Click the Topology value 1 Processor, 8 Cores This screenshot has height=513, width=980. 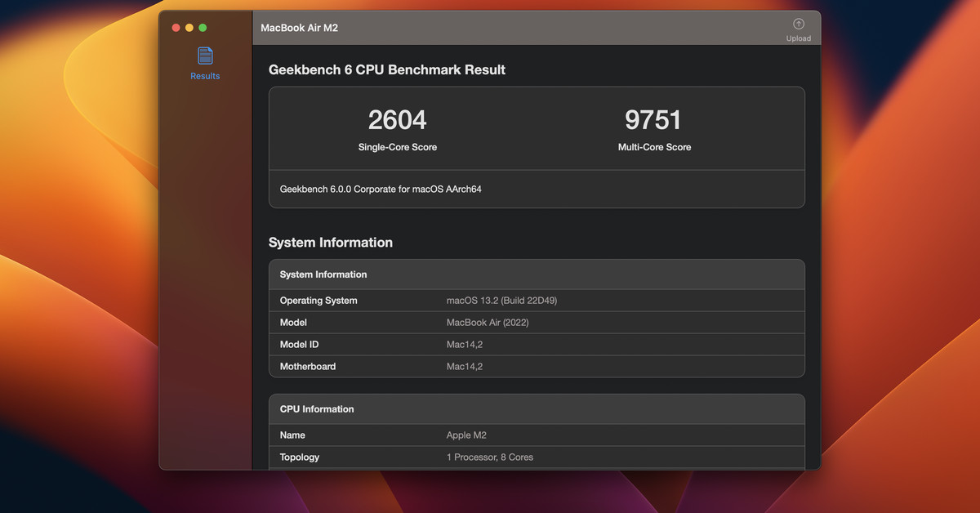coord(489,457)
